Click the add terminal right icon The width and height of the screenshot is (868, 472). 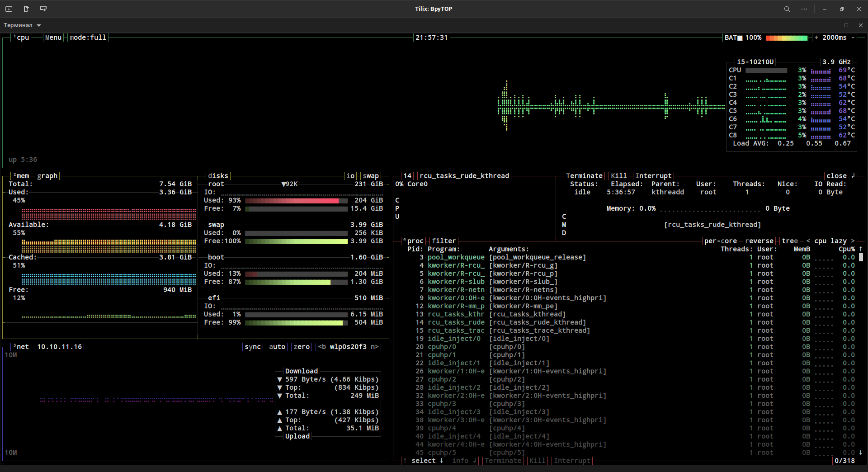(x=26, y=9)
